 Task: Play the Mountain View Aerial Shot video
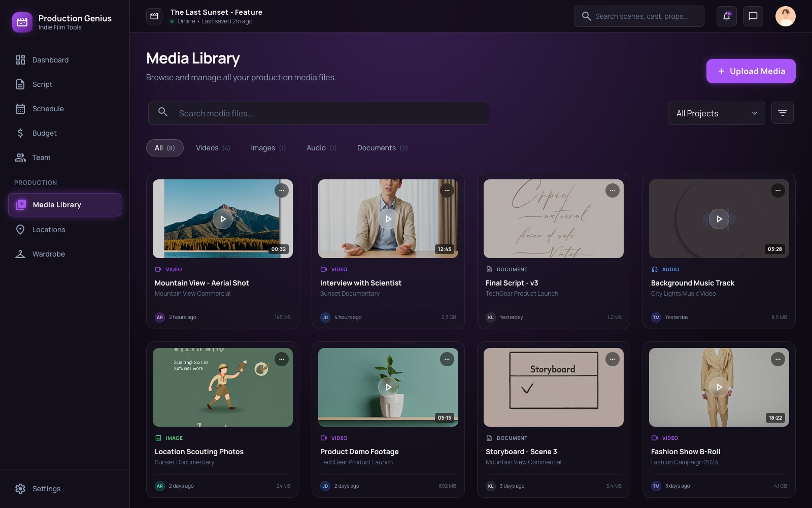point(223,219)
